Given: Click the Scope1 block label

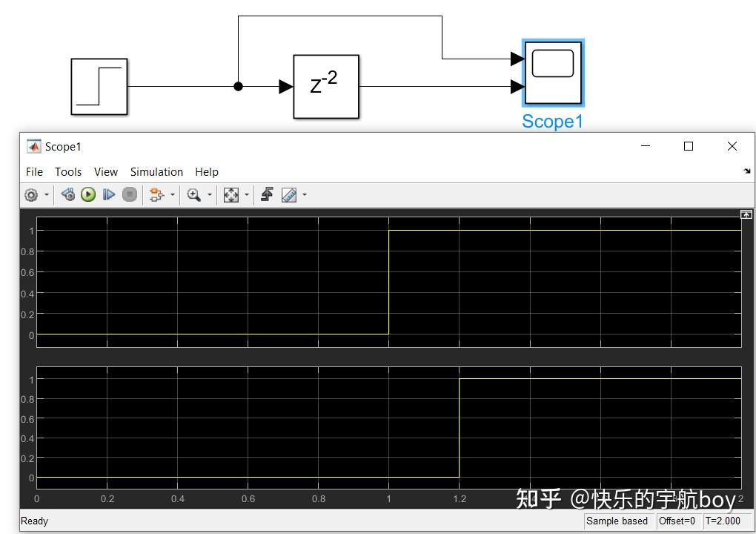Looking at the screenshot, I should tap(552, 121).
